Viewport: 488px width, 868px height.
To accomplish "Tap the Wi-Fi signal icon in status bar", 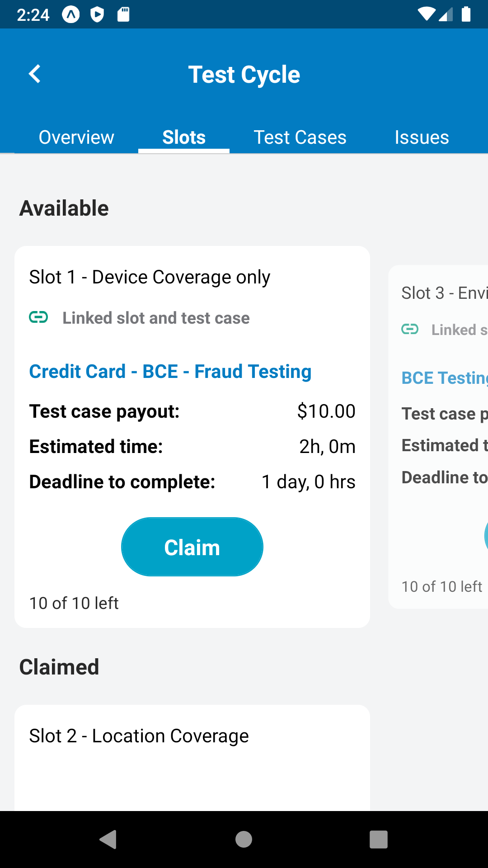I will [426, 14].
